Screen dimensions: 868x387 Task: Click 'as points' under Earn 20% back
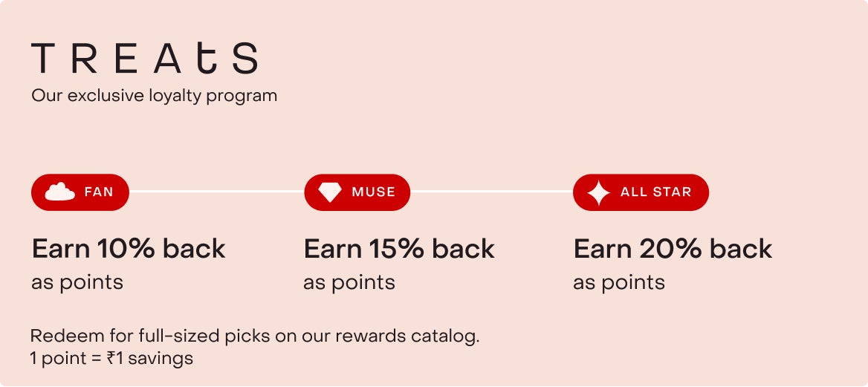pyautogui.click(x=619, y=282)
